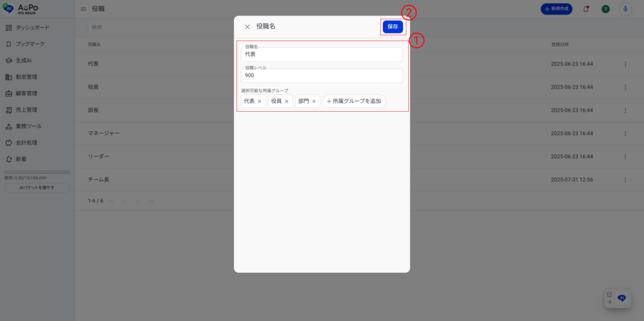Go to ダッシュボード in sidebar
644x321 pixels.
click(x=32, y=28)
